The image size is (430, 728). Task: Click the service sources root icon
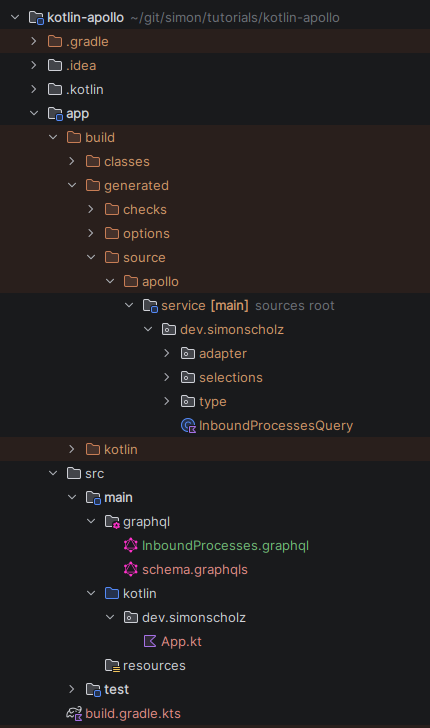(x=150, y=306)
